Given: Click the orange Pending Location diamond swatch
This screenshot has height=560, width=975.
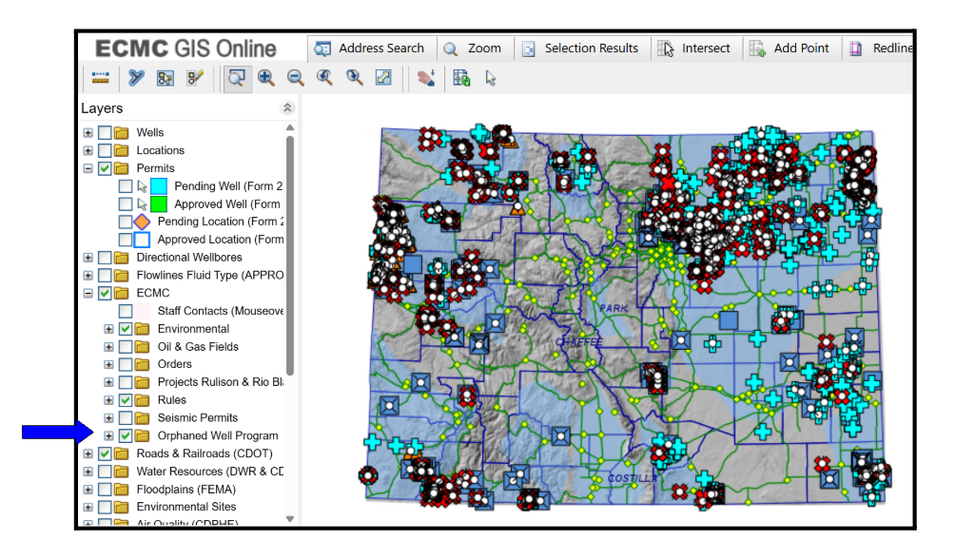Looking at the screenshot, I should pyautogui.click(x=142, y=222).
